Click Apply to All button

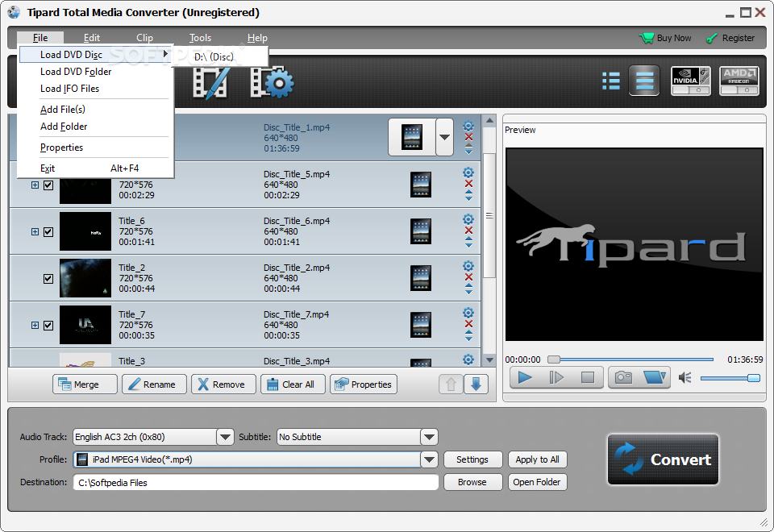538,459
